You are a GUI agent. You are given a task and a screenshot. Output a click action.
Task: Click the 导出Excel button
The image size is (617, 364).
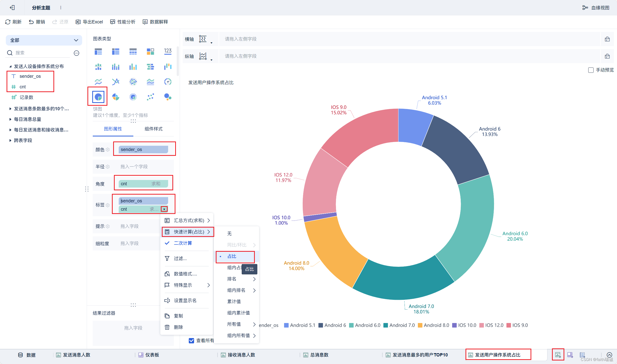click(x=89, y=22)
